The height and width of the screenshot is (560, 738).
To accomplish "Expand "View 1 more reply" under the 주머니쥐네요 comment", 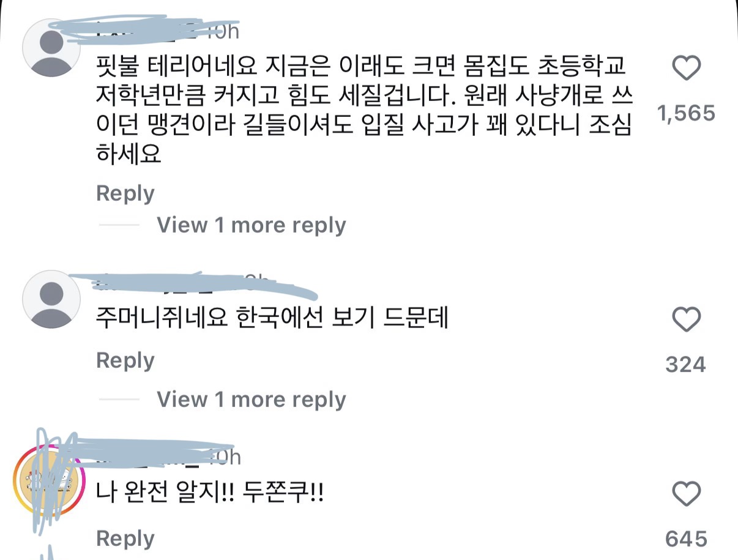I will click(251, 400).
